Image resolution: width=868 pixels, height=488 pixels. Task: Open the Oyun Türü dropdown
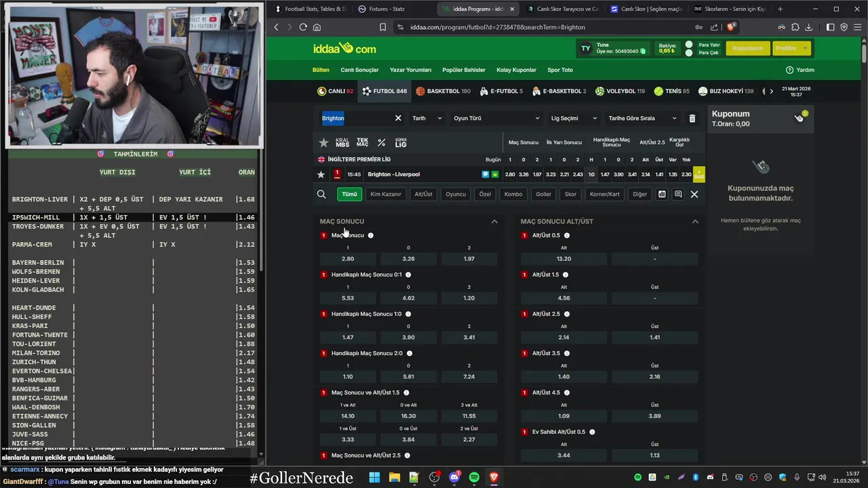tap(496, 118)
